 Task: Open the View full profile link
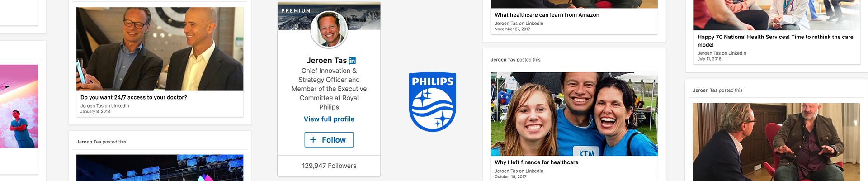tap(329, 119)
